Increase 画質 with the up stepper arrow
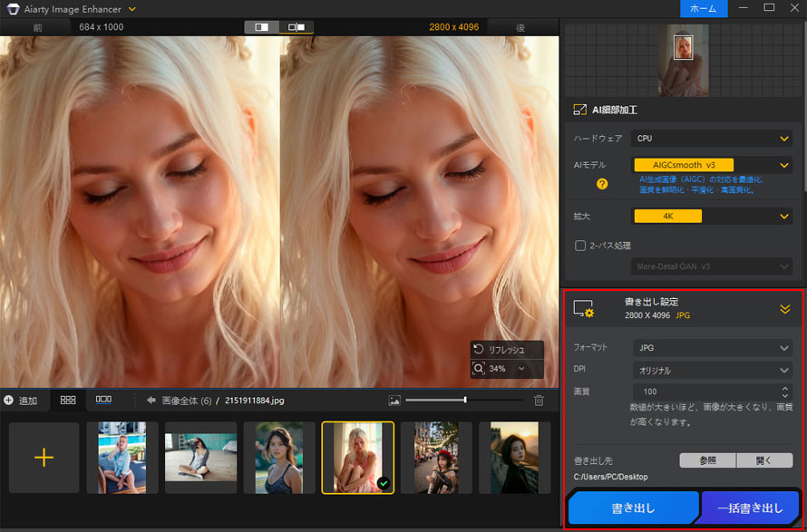 pyautogui.click(x=785, y=389)
